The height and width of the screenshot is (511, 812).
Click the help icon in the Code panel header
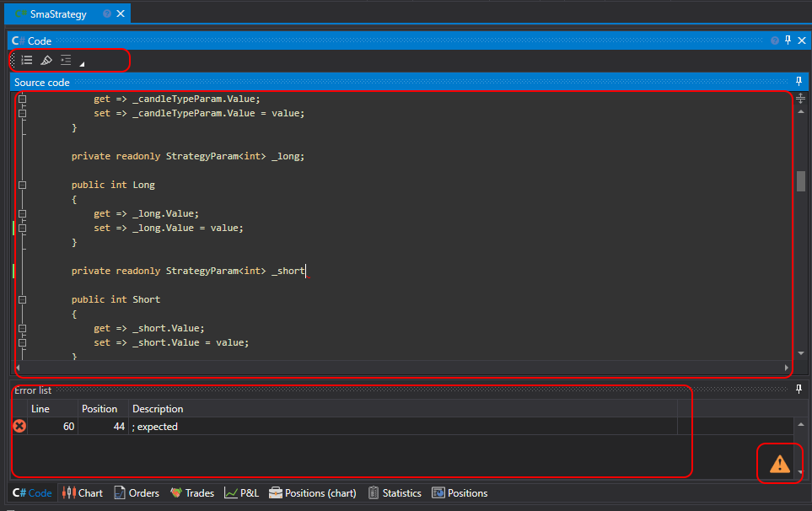pos(775,40)
